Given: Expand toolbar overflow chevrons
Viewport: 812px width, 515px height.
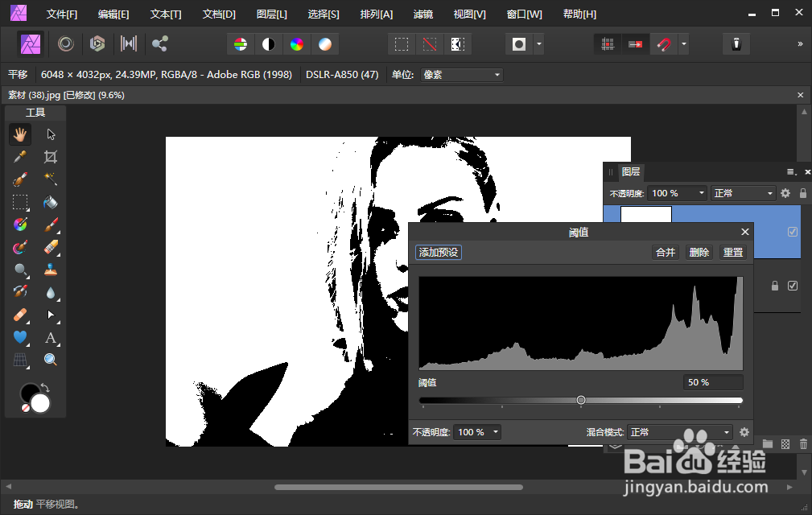Looking at the screenshot, I should [x=800, y=44].
